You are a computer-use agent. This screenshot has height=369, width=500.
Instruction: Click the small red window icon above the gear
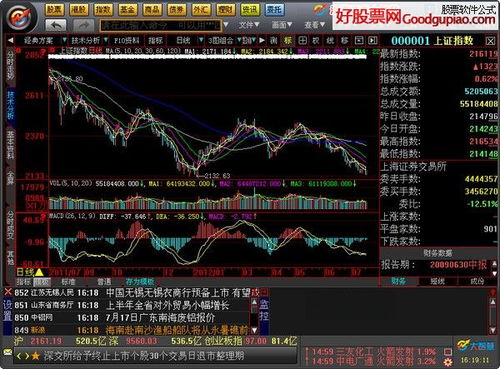tap(448, 351)
